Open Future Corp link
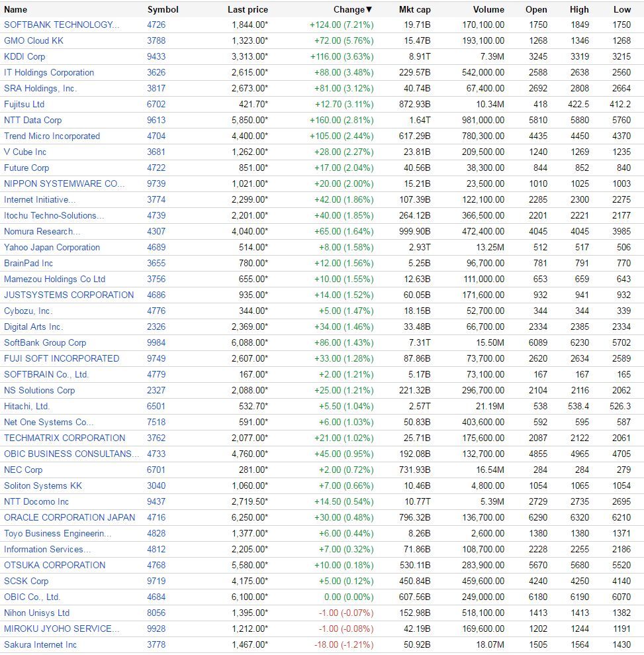644x655 pixels. pos(26,168)
